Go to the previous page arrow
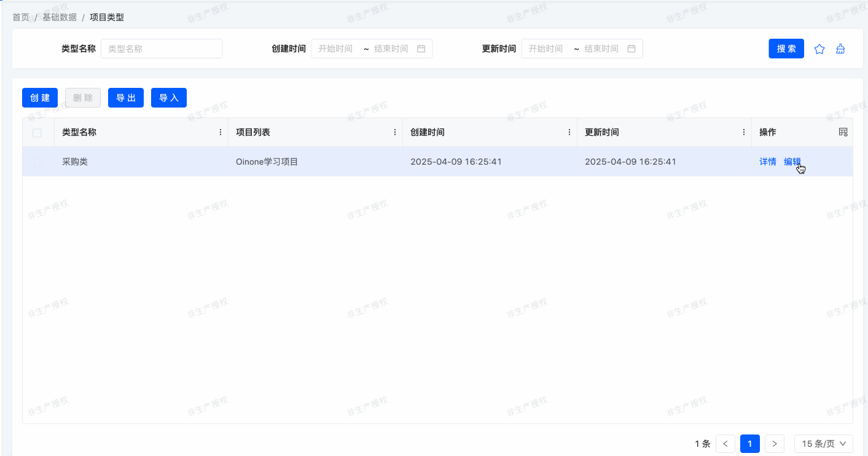 pyautogui.click(x=725, y=444)
